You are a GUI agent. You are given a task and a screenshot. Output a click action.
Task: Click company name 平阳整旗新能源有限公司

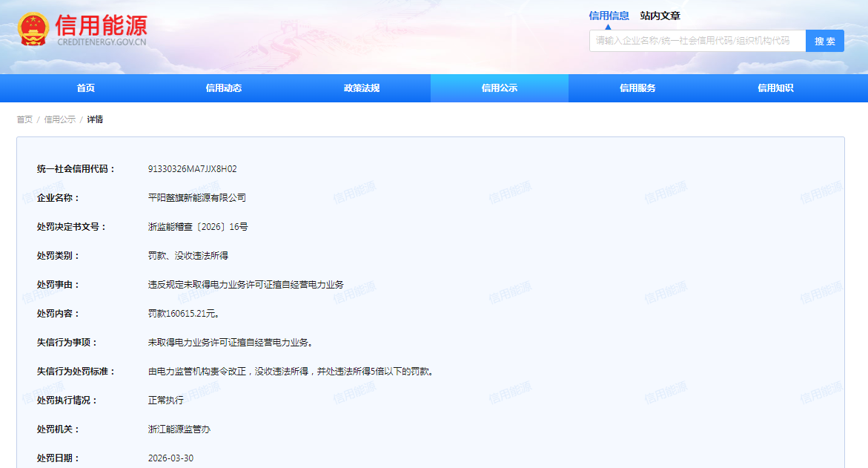pyautogui.click(x=196, y=198)
